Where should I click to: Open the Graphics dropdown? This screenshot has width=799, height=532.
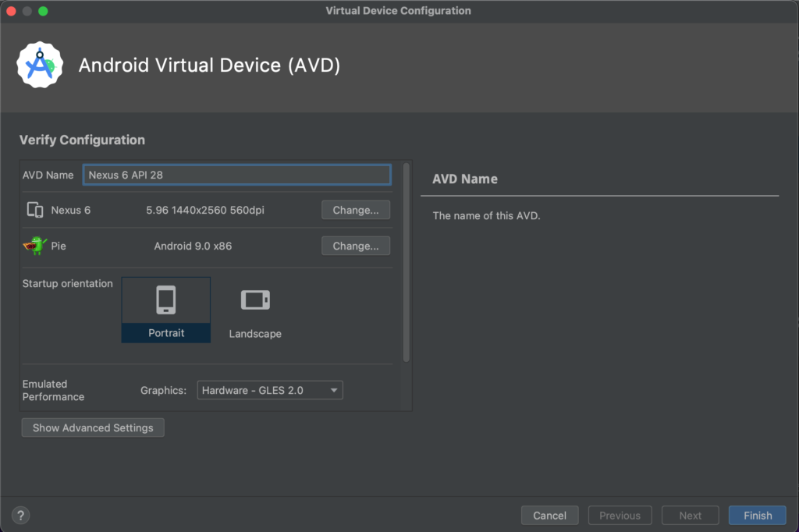click(x=269, y=390)
